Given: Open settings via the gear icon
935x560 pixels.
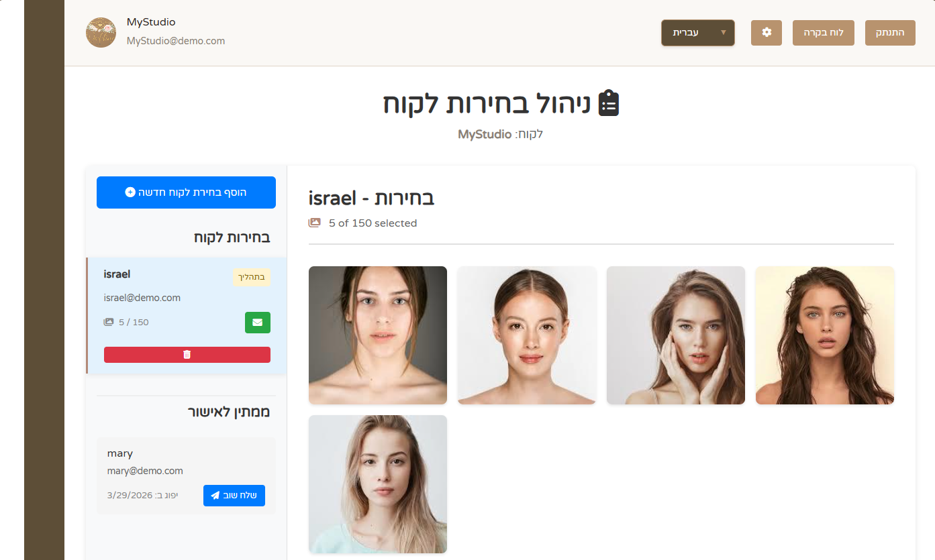Looking at the screenshot, I should tap(767, 32).
